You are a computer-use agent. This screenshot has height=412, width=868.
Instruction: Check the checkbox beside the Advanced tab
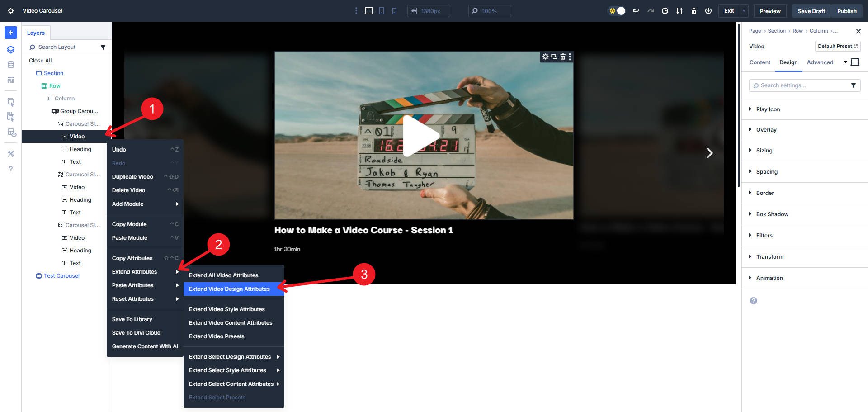click(854, 62)
